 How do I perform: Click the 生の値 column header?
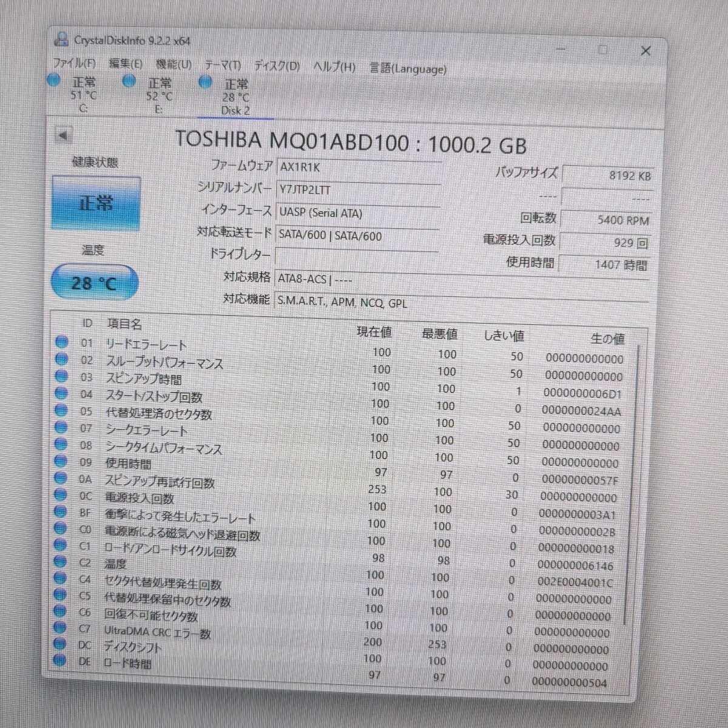coord(607,339)
